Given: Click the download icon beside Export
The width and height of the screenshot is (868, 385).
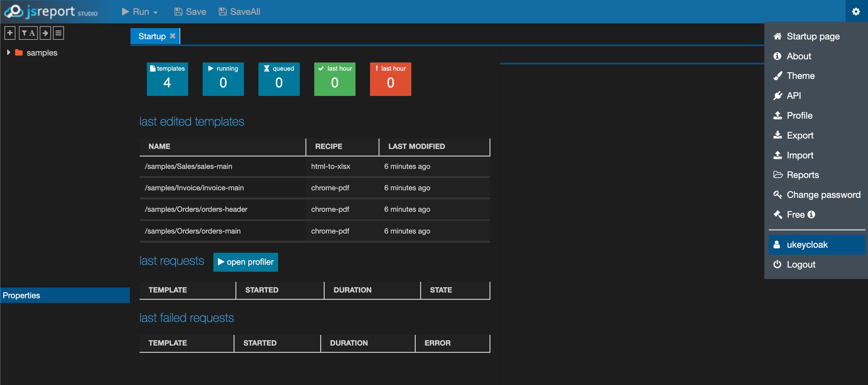Looking at the screenshot, I should click(777, 135).
